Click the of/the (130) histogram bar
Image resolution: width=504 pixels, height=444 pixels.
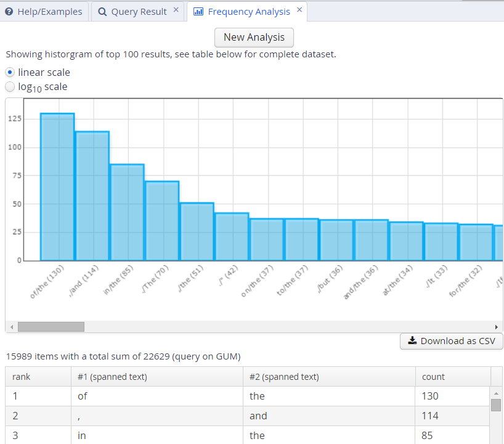[x=57, y=187]
